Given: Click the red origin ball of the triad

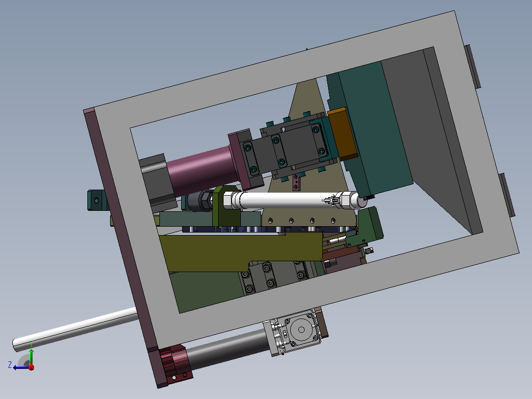Looking at the screenshot, I should (x=31, y=367).
